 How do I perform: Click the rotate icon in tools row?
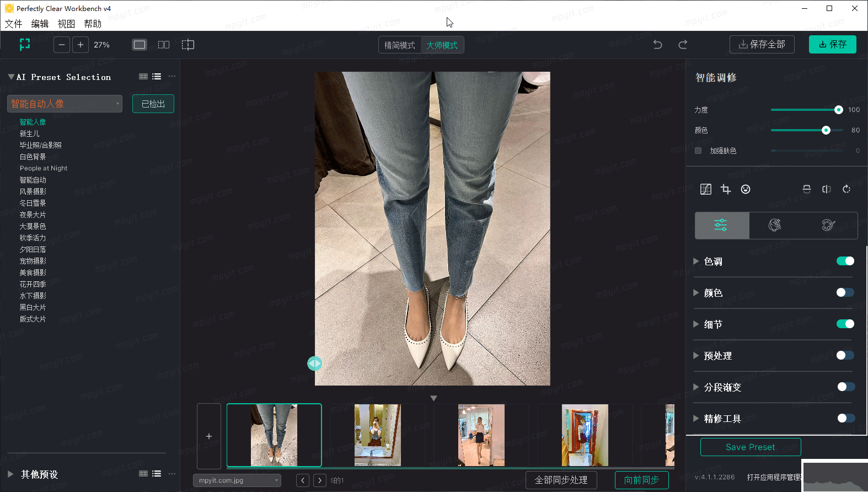point(846,189)
